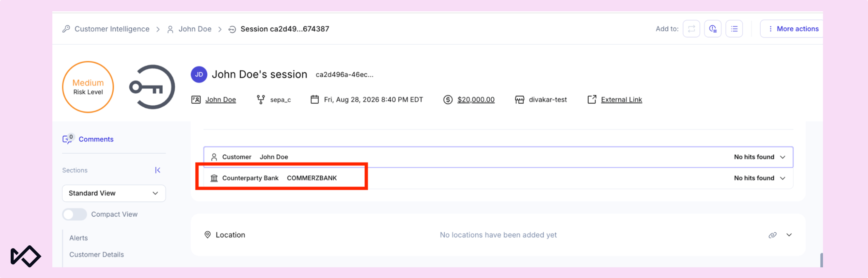Click the comments bubble icon
The image size is (868, 278).
coord(68,139)
